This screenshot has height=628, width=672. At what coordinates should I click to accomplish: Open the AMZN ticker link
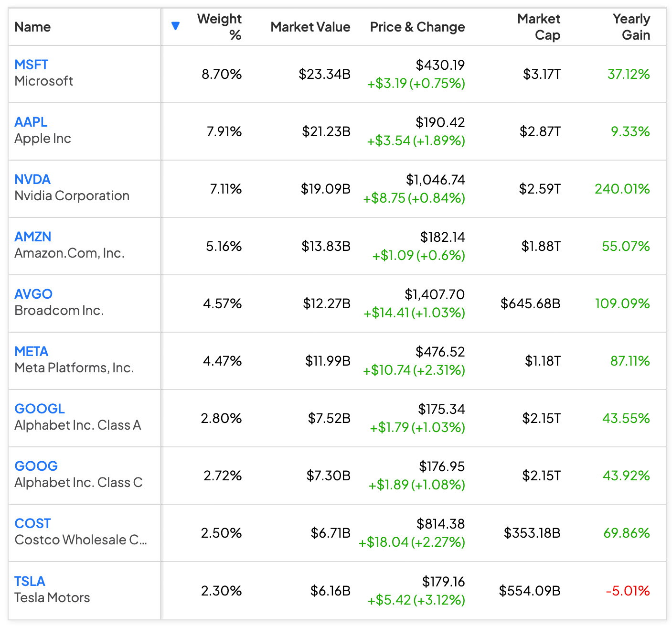(x=33, y=237)
